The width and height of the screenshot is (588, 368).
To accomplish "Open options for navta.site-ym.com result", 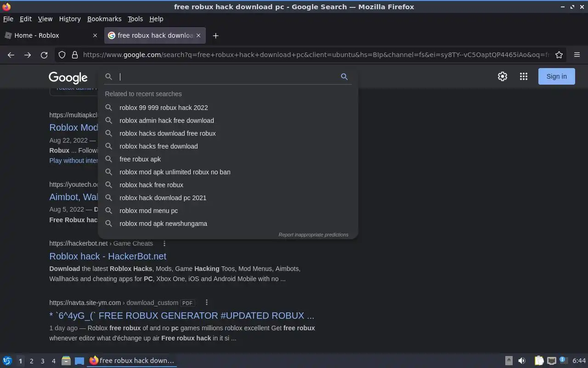I will [206, 302].
